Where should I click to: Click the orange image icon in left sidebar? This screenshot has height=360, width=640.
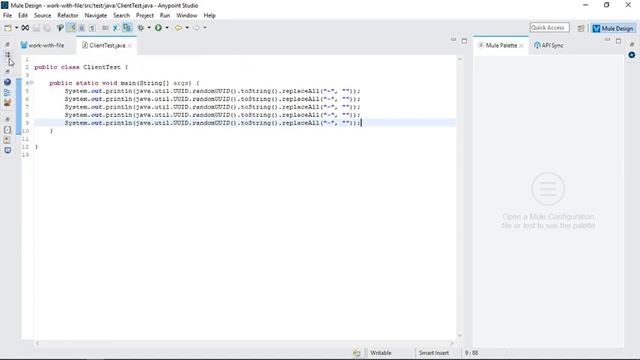(x=7, y=140)
